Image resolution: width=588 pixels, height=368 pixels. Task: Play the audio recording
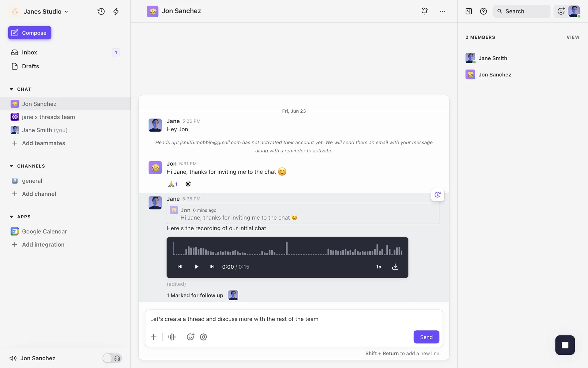point(196,266)
